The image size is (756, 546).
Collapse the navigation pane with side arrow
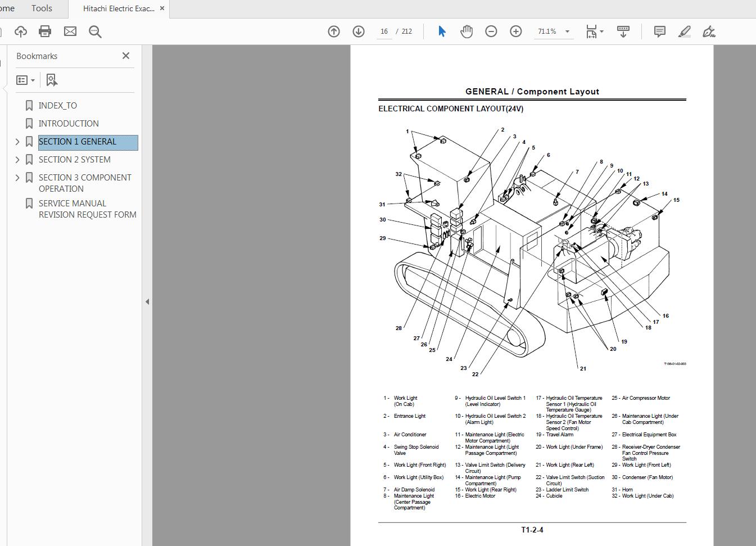coord(147,301)
